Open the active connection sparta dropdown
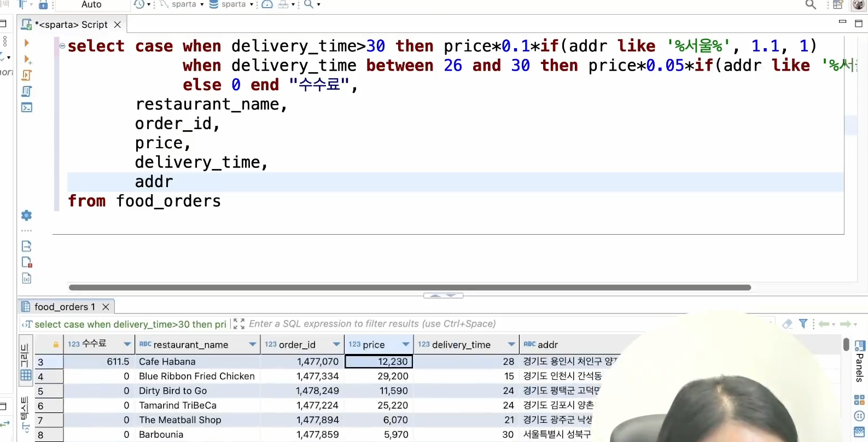The height and width of the screenshot is (442, 868). [x=183, y=4]
